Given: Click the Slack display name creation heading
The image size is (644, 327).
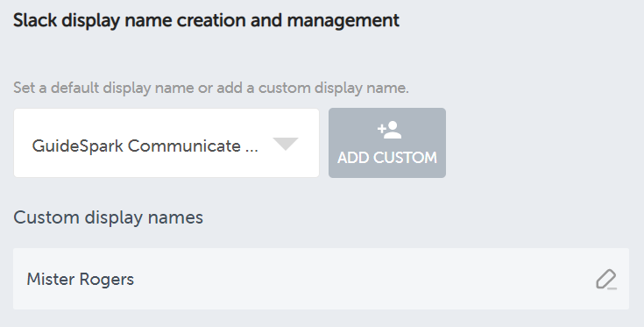Looking at the screenshot, I should [x=206, y=20].
